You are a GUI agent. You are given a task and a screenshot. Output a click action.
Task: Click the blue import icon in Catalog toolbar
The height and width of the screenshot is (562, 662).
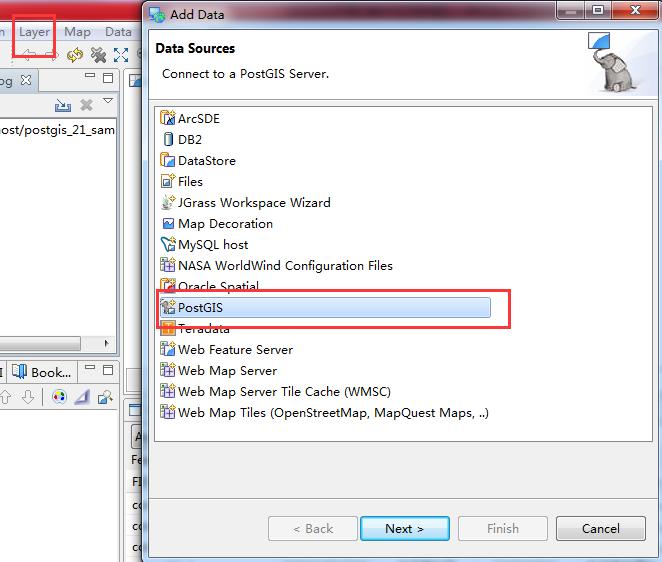click(x=63, y=105)
